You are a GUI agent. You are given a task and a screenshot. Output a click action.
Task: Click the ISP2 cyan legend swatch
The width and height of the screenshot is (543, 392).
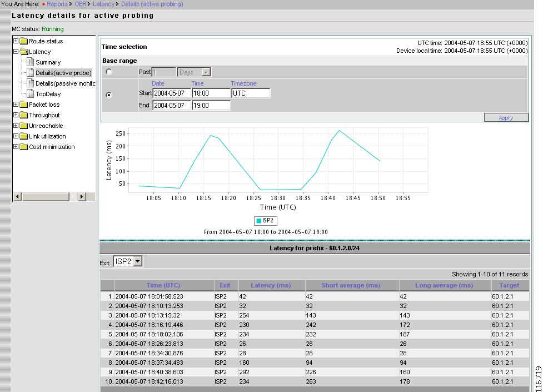click(x=258, y=221)
